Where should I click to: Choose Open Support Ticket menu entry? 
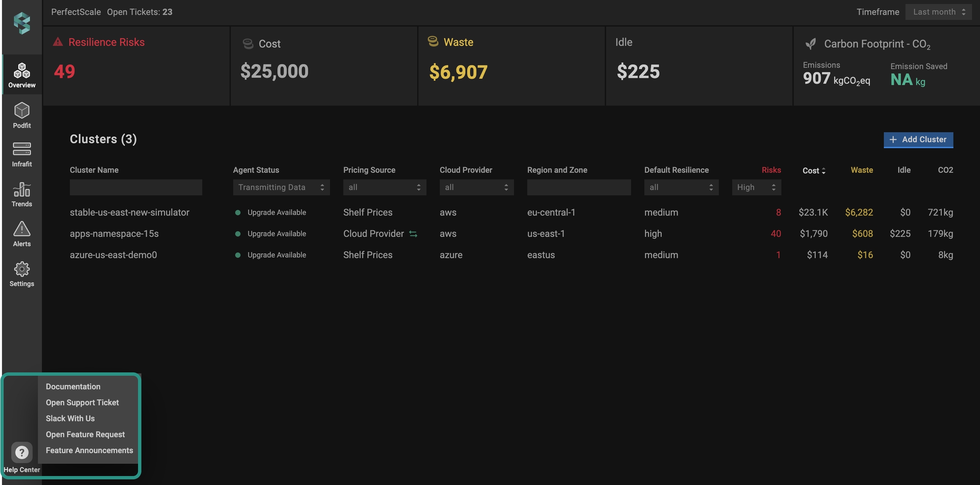(x=82, y=403)
